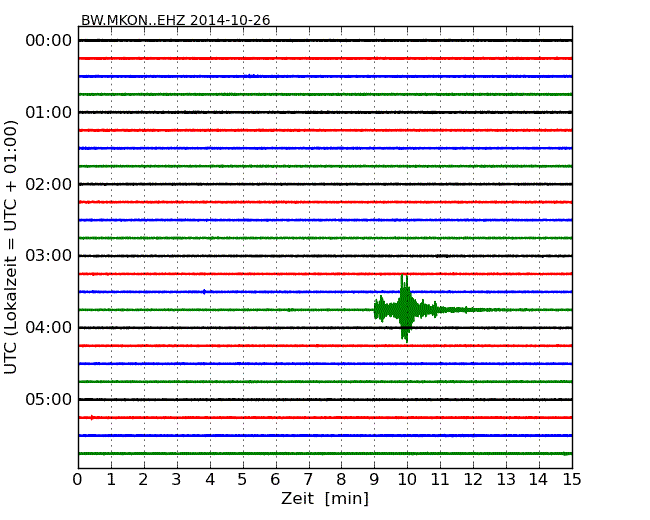Click the x-axis tick label 7
Viewport: 650px width, 520px height.
[308, 480]
